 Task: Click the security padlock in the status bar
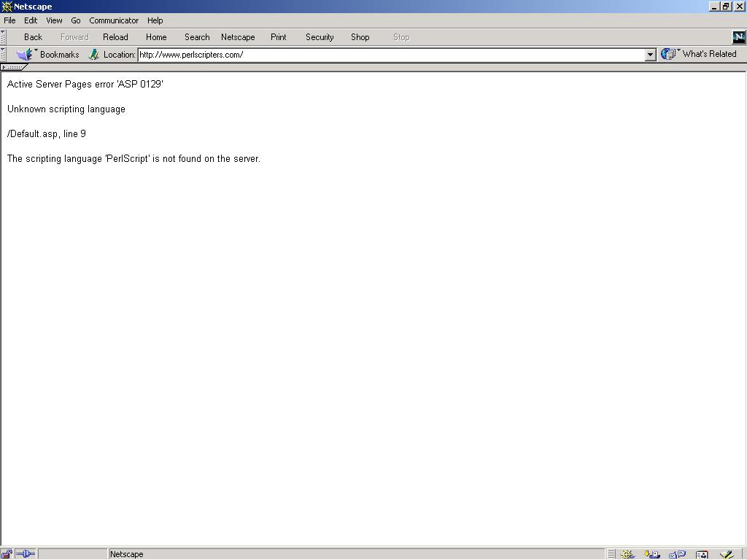point(7,554)
